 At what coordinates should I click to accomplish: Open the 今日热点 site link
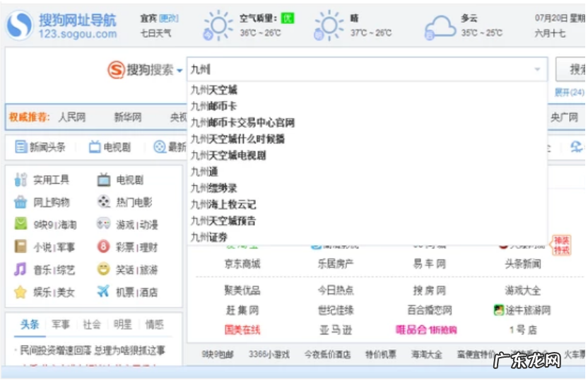pos(336,291)
